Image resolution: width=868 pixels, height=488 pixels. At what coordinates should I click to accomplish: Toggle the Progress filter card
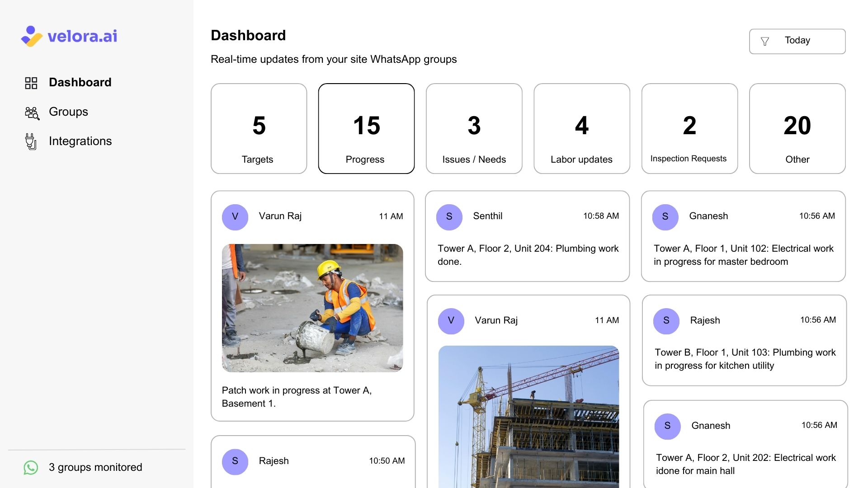point(366,128)
